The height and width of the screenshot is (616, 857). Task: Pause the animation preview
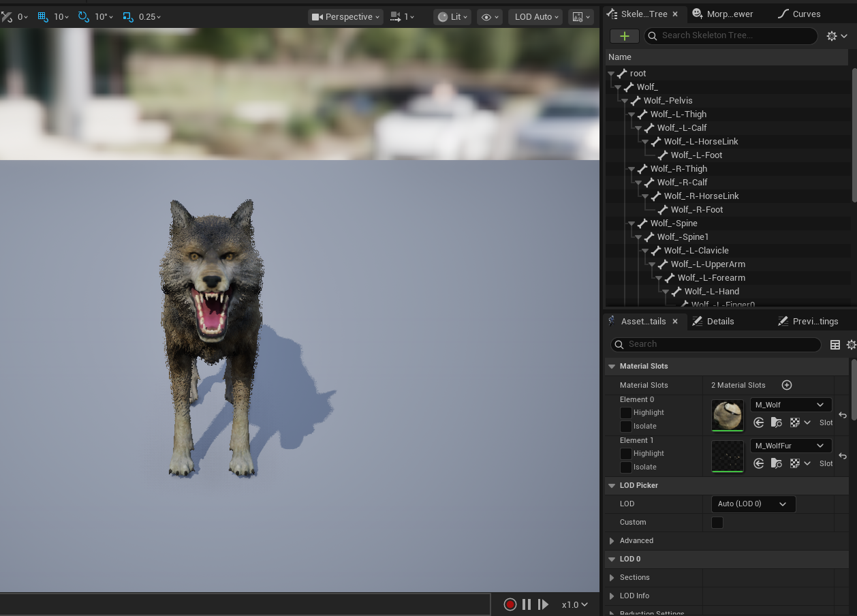coord(527,604)
